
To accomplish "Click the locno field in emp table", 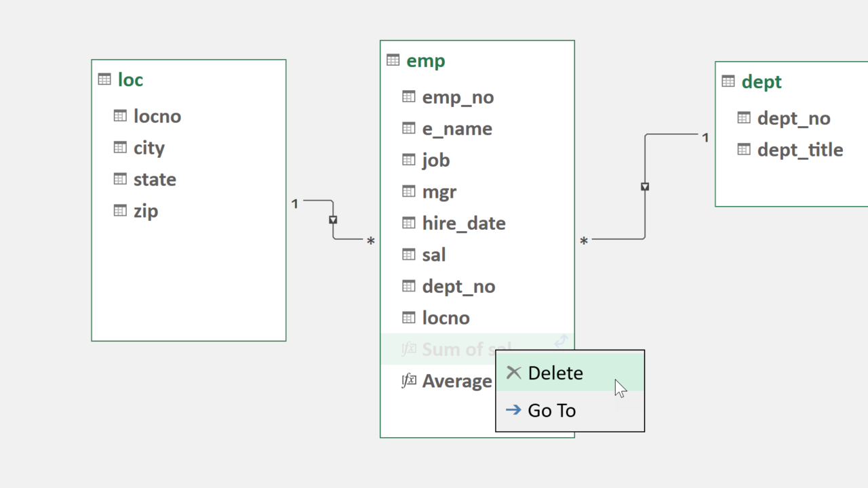I will 446,318.
